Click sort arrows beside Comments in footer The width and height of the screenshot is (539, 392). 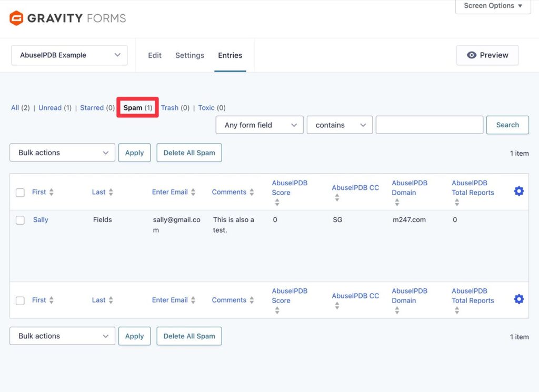pyautogui.click(x=252, y=300)
